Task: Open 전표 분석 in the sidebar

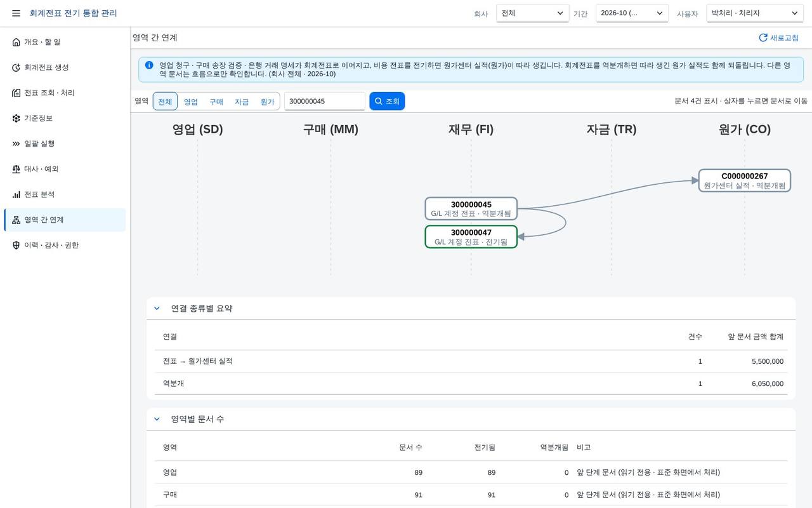Action: click(x=65, y=194)
